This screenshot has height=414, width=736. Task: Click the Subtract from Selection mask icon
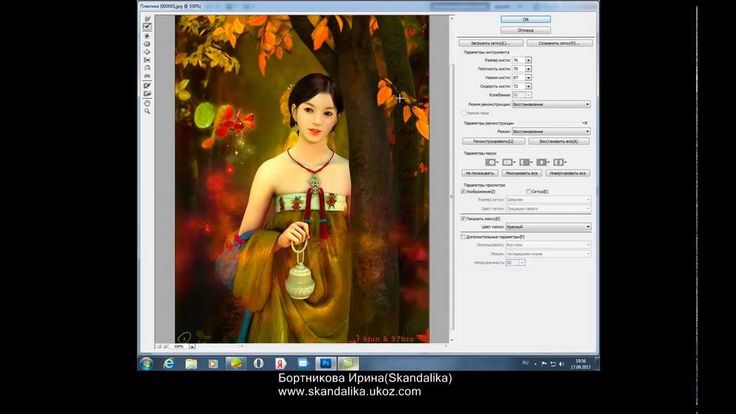tap(525, 162)
